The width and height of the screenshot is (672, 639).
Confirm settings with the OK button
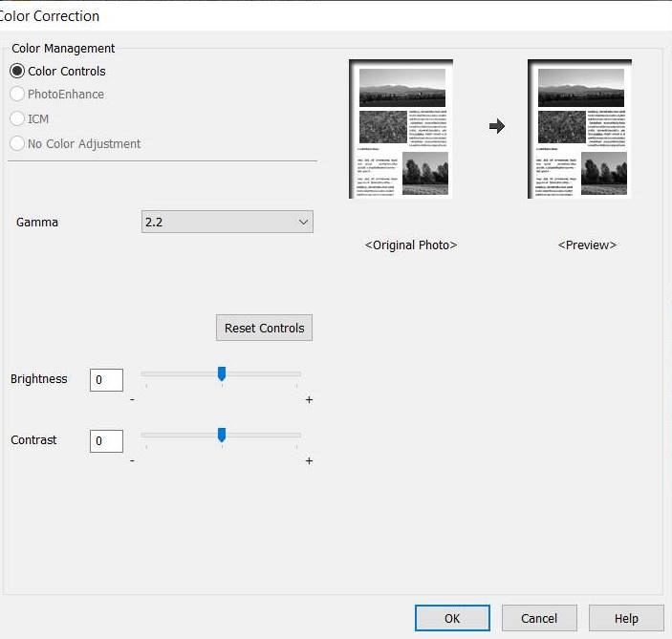point(452,618)
